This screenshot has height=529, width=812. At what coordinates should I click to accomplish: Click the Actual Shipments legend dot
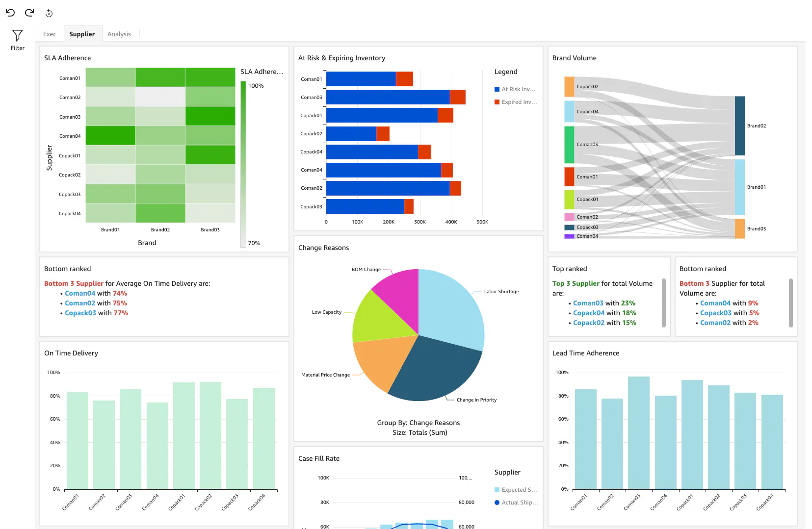click(x=497, y=503)
